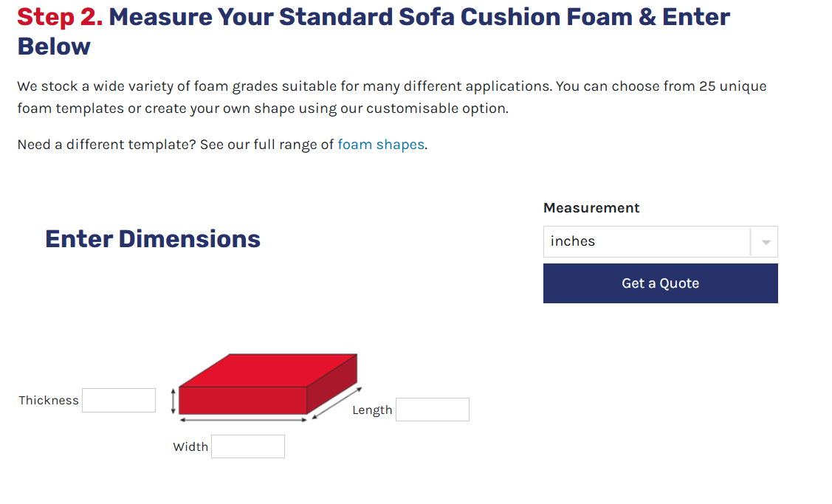This screenshot has height=504, width=832.
Task: Click the front face of the foam block
Action: click(x=243, y=401)
